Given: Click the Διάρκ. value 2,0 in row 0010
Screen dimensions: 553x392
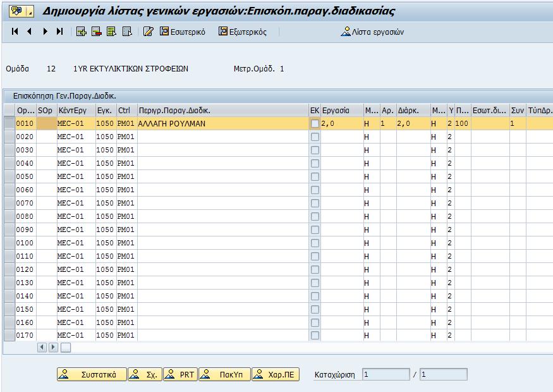Looking at the screenshot, I should (413, 123).
